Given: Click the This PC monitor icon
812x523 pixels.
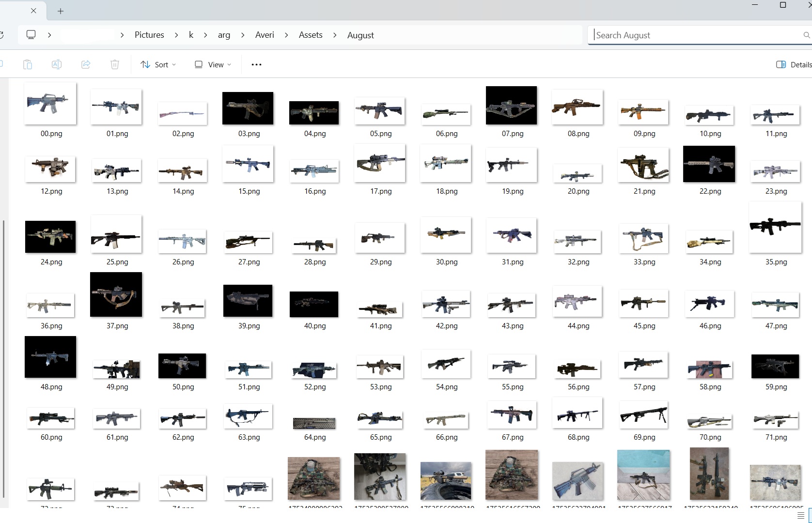Looking at the screenshot, I should 31,35.
